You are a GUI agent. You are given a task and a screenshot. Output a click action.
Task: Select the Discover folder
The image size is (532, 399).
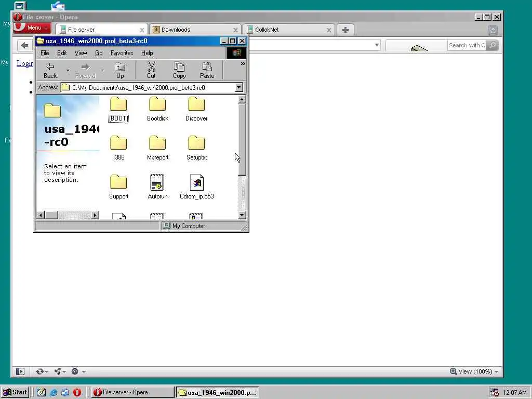coord(196,110)
